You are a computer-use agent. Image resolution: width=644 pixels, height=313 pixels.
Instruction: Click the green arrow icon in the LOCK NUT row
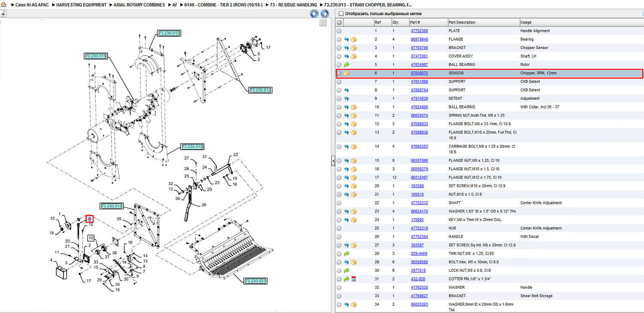click(x=346, y=270)
